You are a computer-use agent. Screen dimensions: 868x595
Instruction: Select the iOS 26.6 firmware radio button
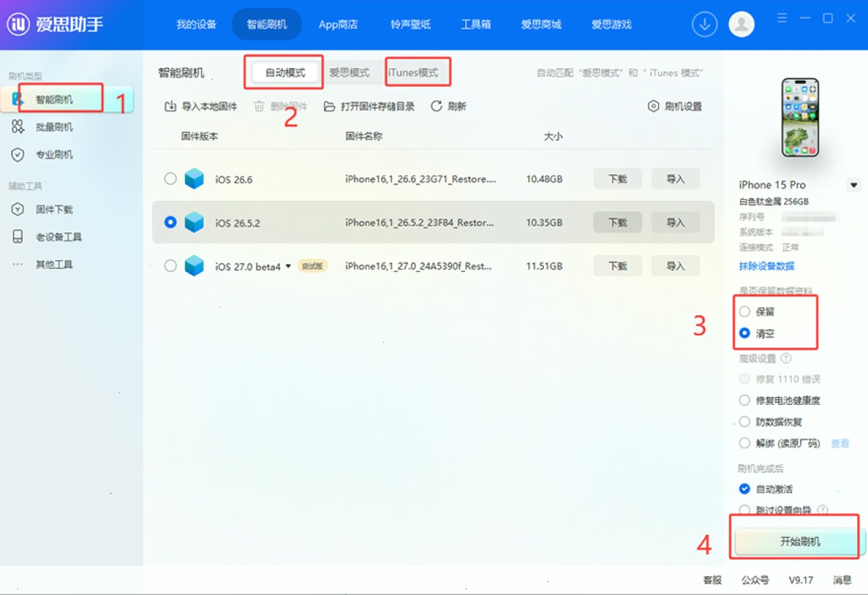pyautogui.click(x=170, y=179)
